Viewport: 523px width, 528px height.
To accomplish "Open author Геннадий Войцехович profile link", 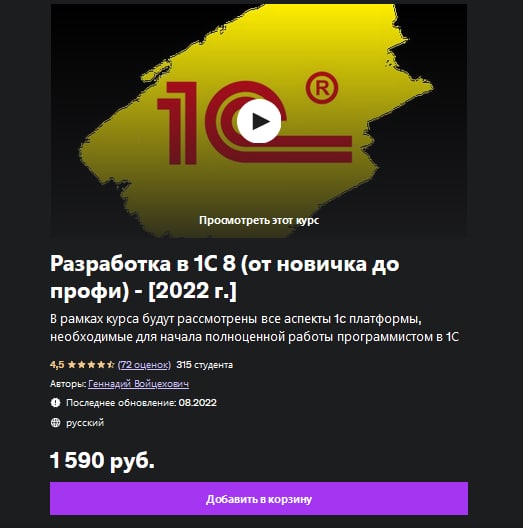I will click(x=138, y=384).
